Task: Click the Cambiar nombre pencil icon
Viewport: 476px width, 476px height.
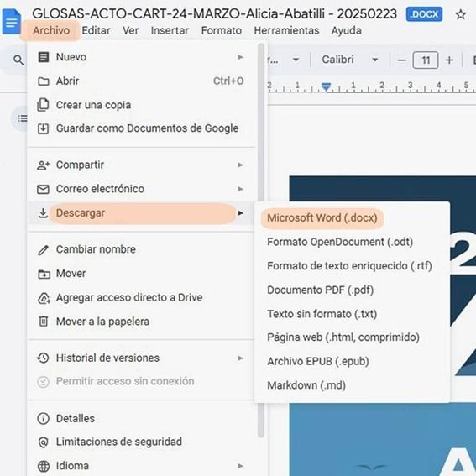Action: coord(43,249)
